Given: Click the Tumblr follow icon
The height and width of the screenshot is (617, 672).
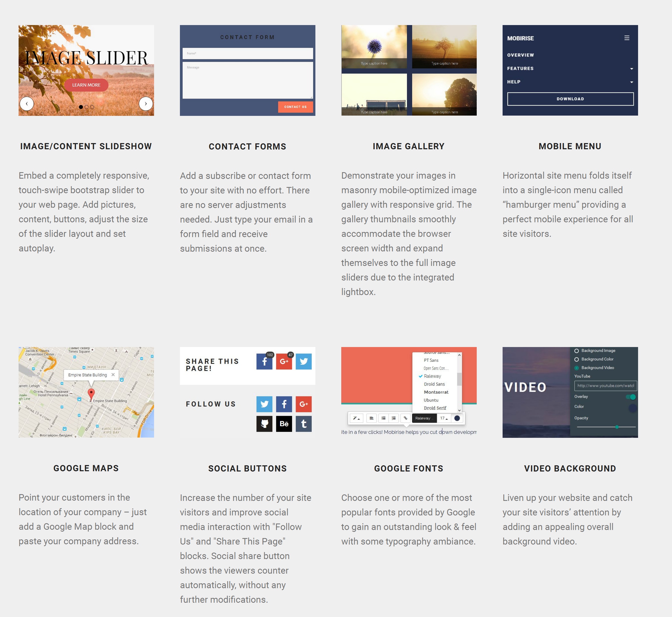Looking at the screenshot, I should click(x=303, y=424).
